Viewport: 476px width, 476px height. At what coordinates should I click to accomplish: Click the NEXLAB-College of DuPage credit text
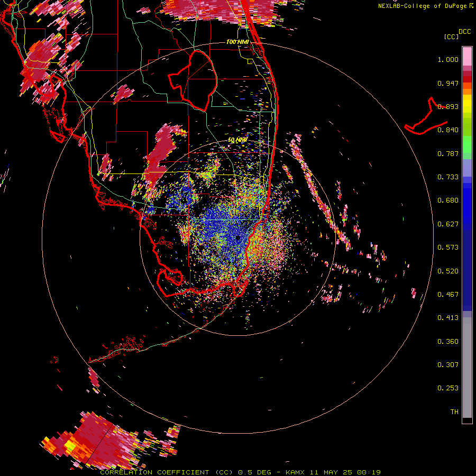[x=422, y=6]
